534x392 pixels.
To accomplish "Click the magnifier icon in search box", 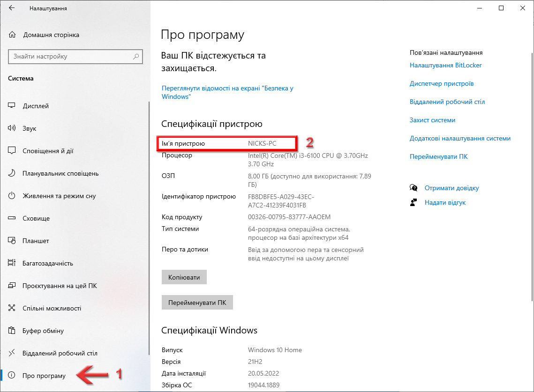I will click(136, 57).
